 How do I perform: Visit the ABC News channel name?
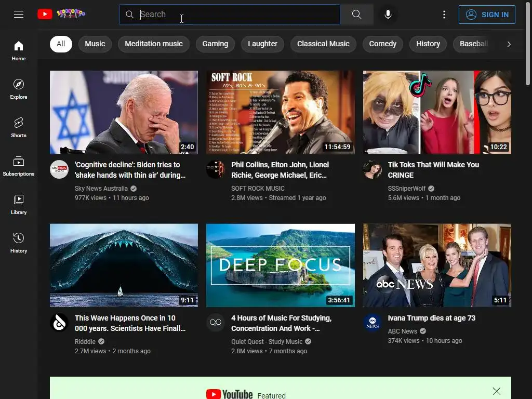403,331
